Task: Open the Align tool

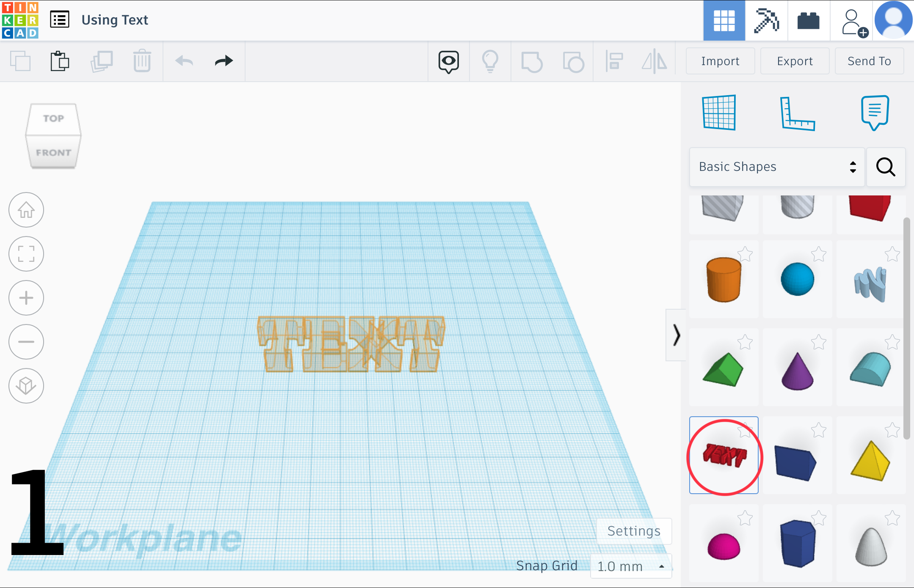Action: click(614, 61)
